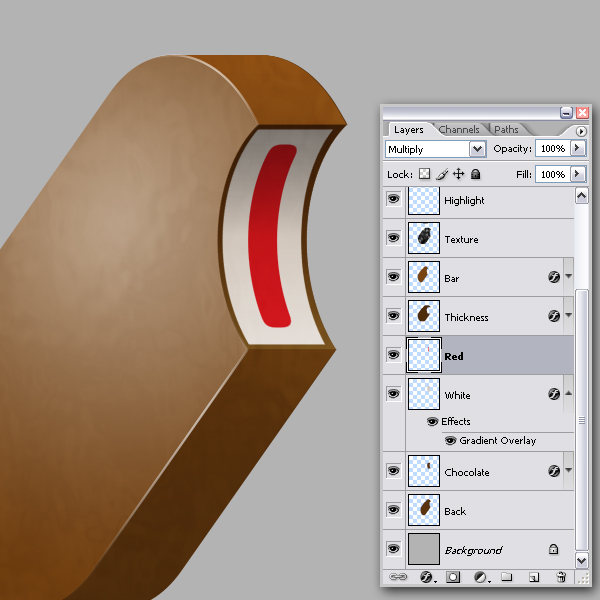Image resolution: width=600 pixels, height=600 pixels.
Task: Expand effects of the Bar layer
Action: coord(569,276)
